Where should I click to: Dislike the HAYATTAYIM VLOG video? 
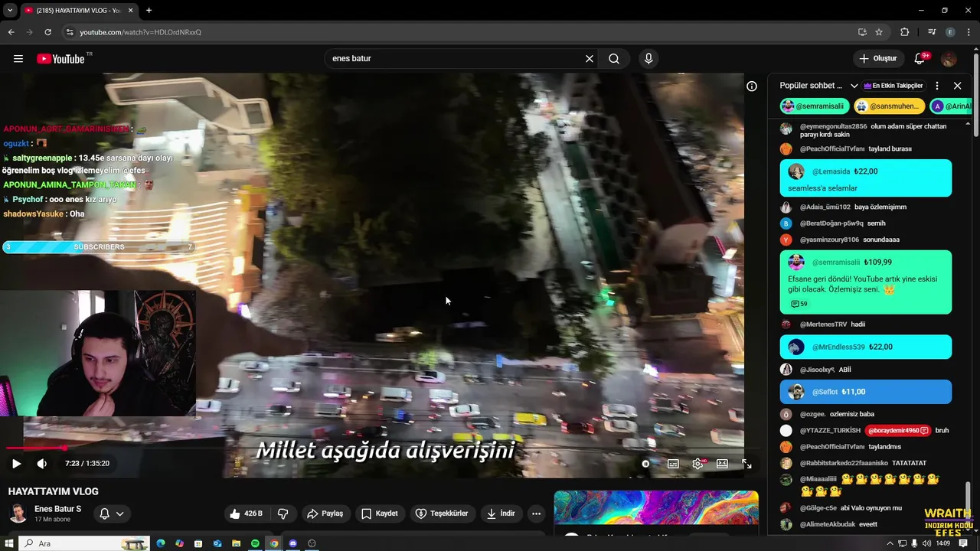(x=283, y=514)
